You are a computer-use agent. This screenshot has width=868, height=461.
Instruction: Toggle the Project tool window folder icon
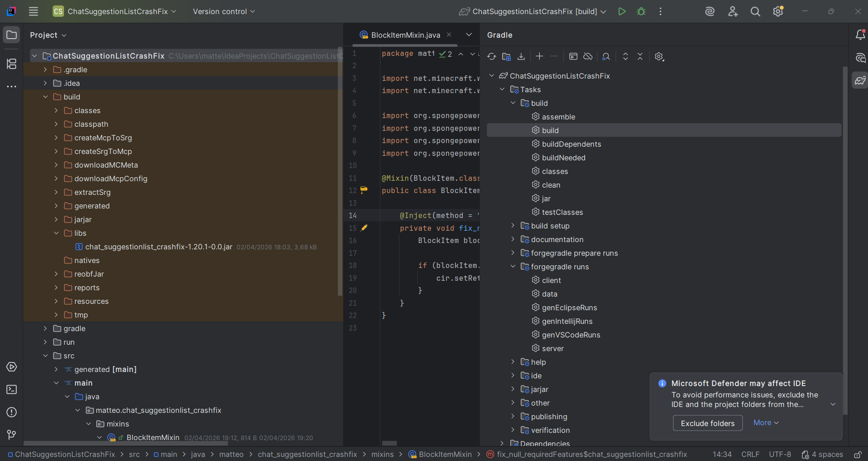click(x=12, y=35)
